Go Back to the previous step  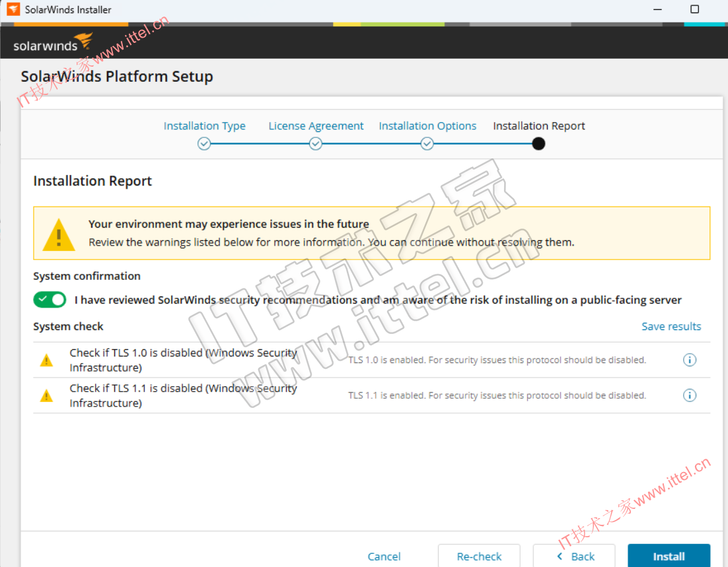coord(574,556)
